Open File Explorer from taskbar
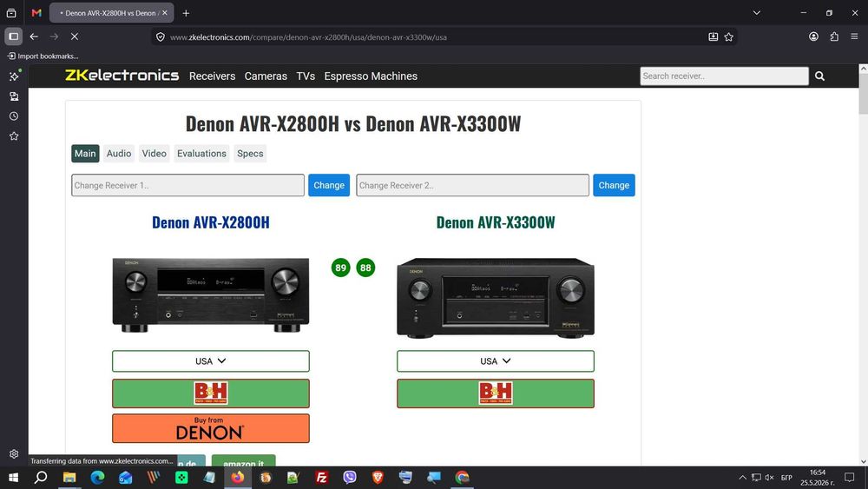Image resolution: width=868 pixels, height=489 pixels. pyautogui.click(x=69, y=478)
